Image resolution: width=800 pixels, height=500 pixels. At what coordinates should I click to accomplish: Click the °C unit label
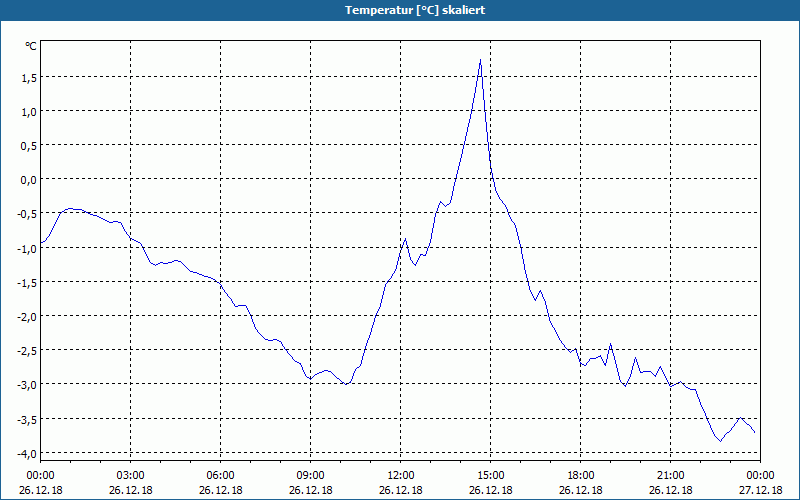31,46
